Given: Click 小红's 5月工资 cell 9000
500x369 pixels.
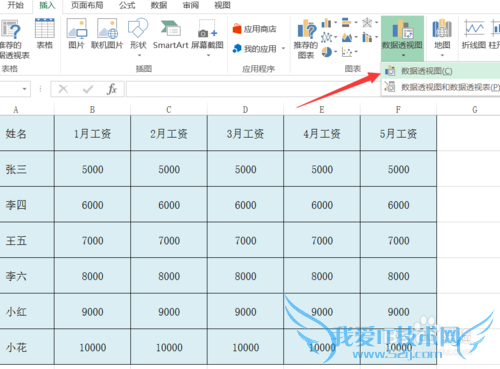Looking at the screenshot, I should pyautogui.click(x=398, y=312).
